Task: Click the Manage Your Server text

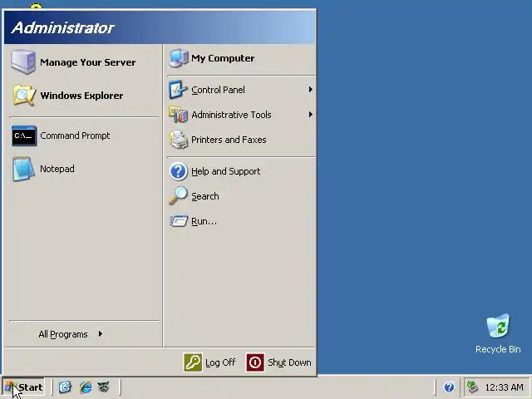Action: 87,62
